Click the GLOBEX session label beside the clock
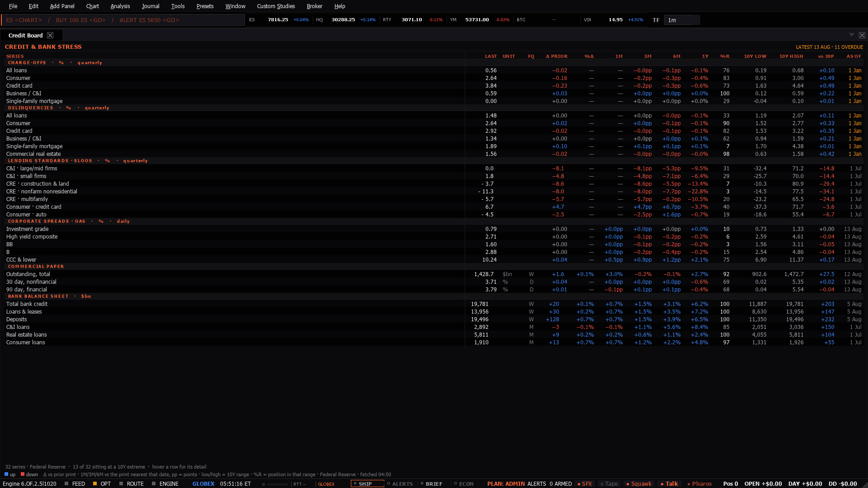 coord(203,483)
